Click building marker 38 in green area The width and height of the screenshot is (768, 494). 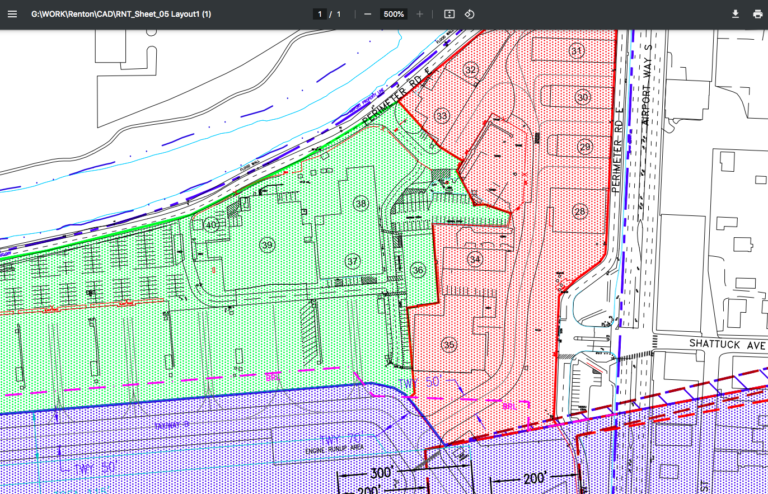(360, 203)
